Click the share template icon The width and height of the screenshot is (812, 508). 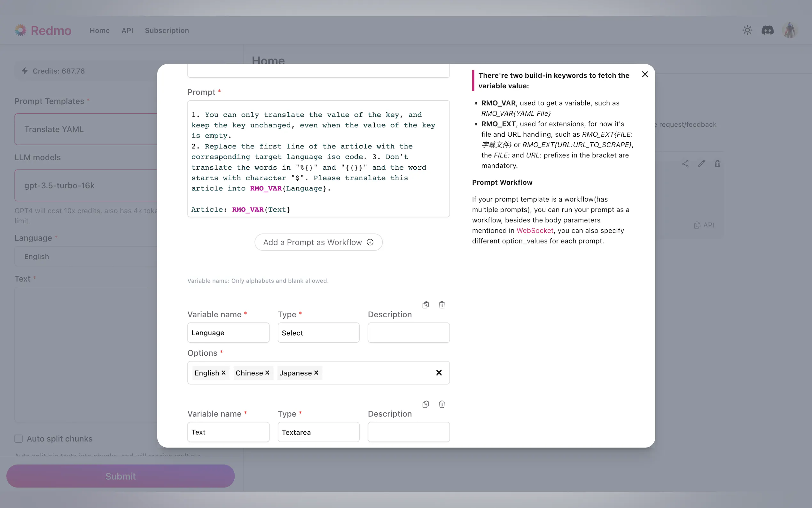click(685, 163)
